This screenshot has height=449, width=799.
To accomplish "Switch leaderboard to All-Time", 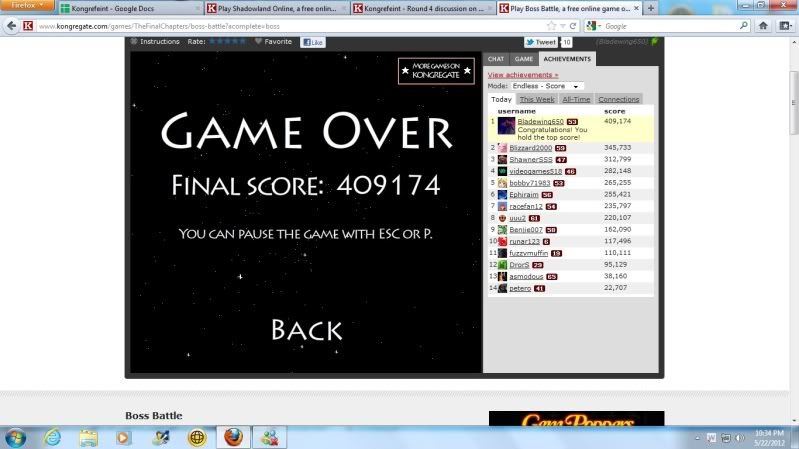I will point(576,99).
